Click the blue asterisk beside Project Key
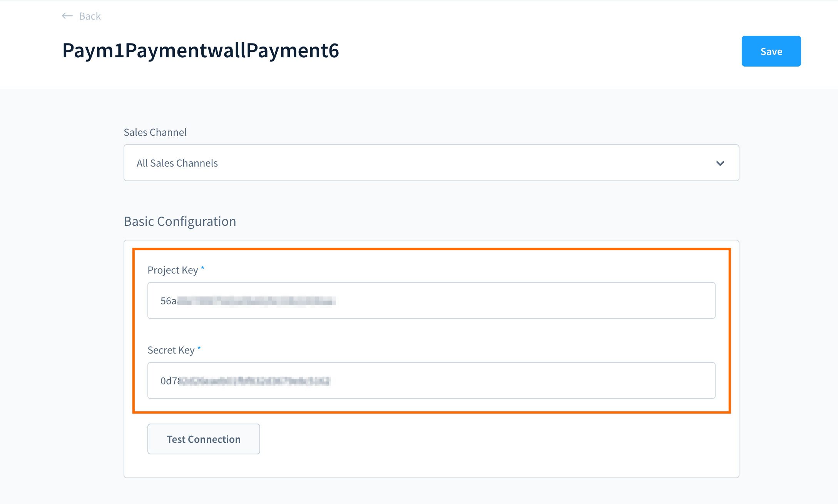 coord(202,268)
